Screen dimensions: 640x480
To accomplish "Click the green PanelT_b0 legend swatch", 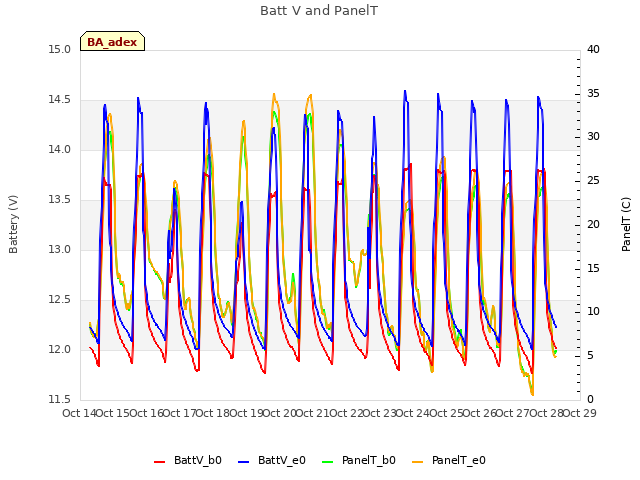I will click(x=327, y=462).
